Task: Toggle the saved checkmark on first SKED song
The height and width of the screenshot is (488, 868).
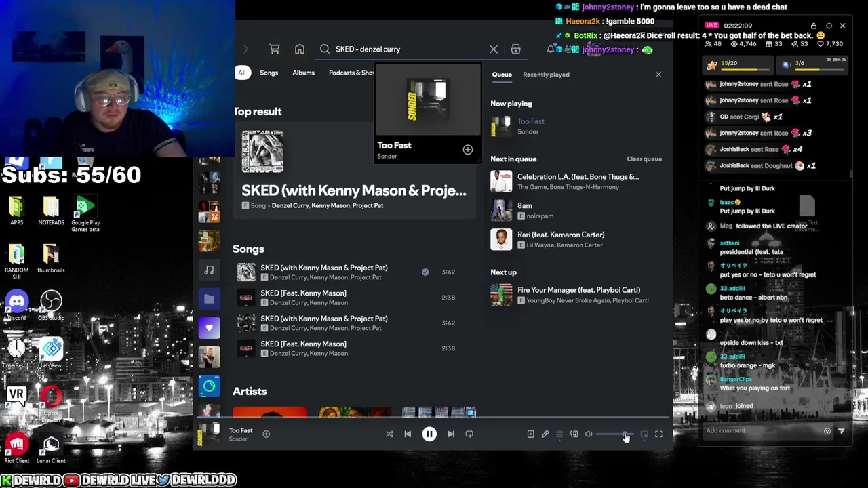Action: [x=425, y=272]
